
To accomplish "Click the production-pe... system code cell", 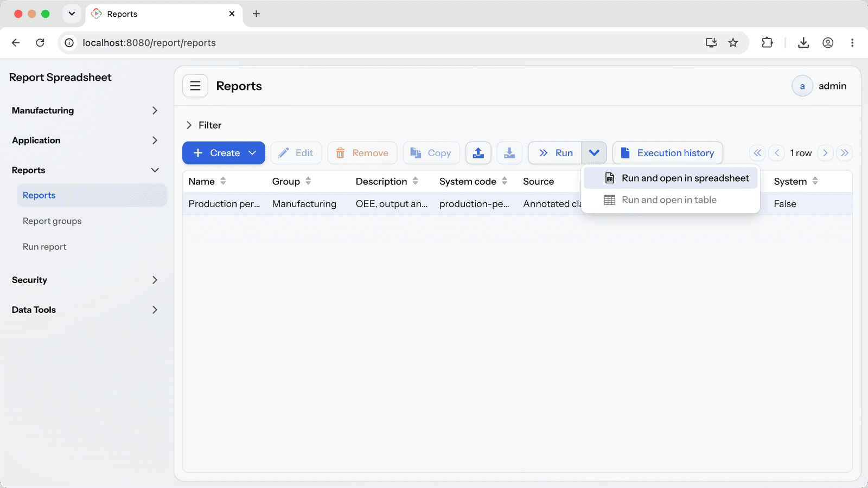I will pyautogui.click(x=474, y=204).
